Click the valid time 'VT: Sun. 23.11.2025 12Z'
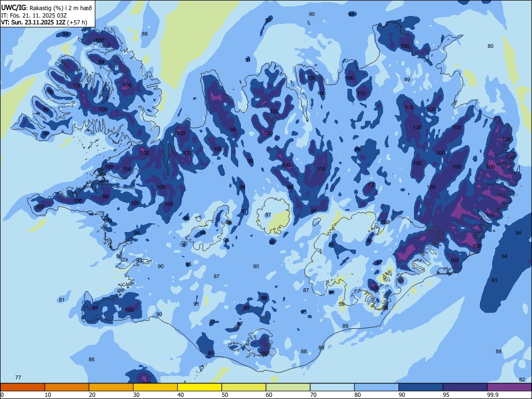 click(x=33, y=22)
